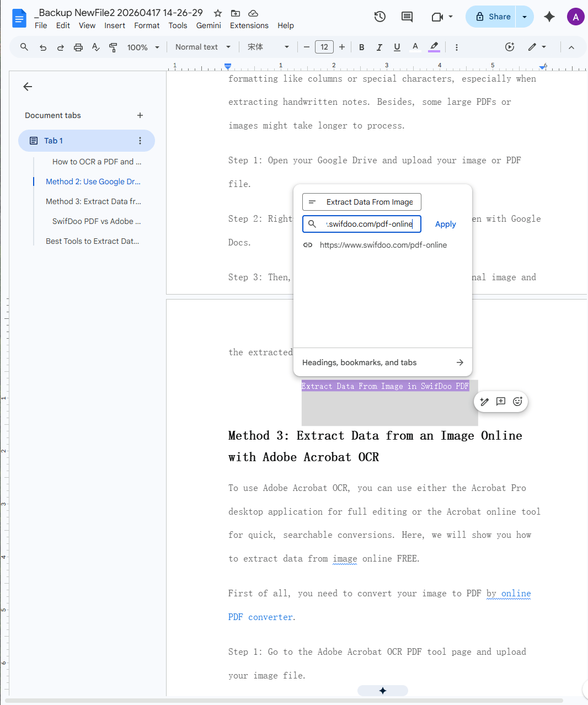588x705 pixels.
Task: Toggle underline formatting
Action: pos(397,47)
